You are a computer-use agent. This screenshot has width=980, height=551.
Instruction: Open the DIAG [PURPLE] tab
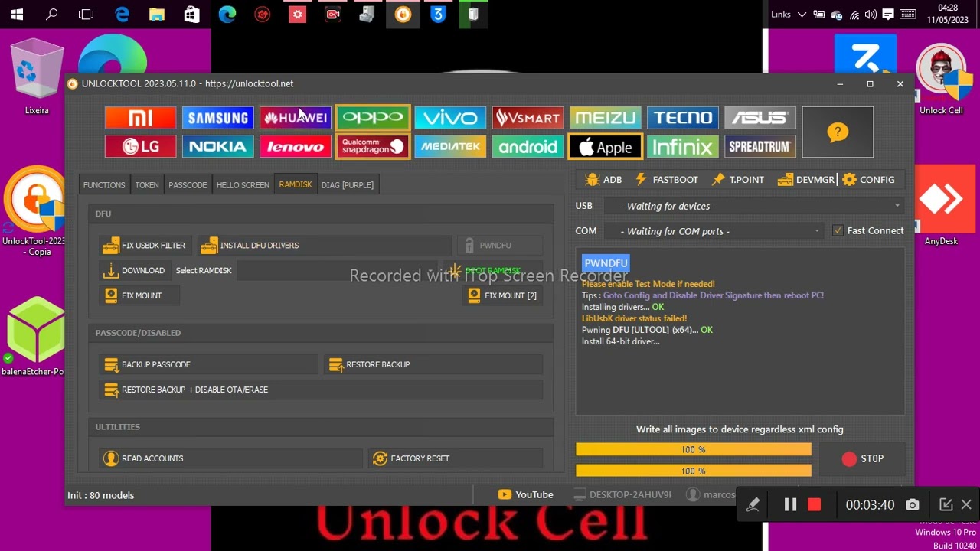click(x=348, y=185)
